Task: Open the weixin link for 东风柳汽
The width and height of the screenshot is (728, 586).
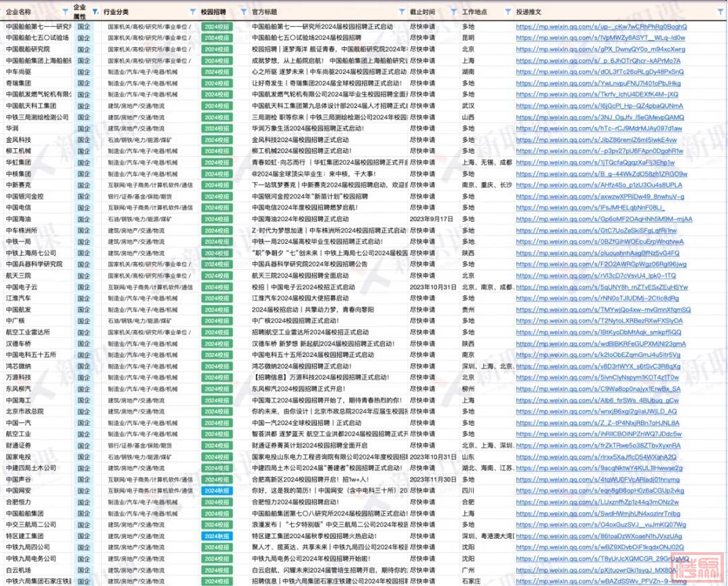Action: coord(598,389)
